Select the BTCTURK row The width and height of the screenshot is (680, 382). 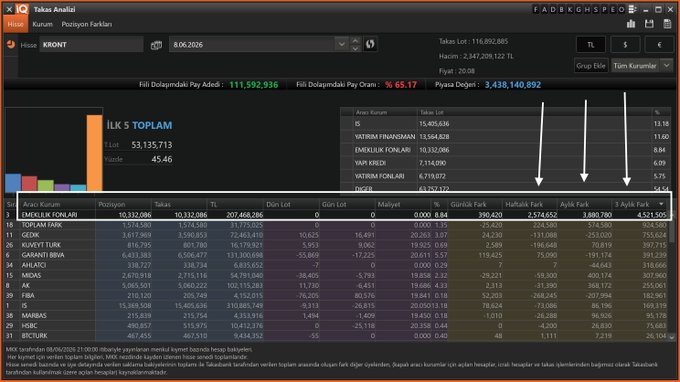(x=337, y=336)
